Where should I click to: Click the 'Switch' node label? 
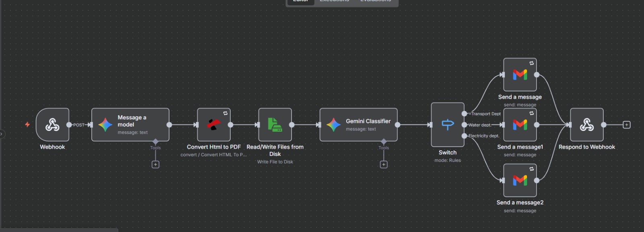[448, 153]
